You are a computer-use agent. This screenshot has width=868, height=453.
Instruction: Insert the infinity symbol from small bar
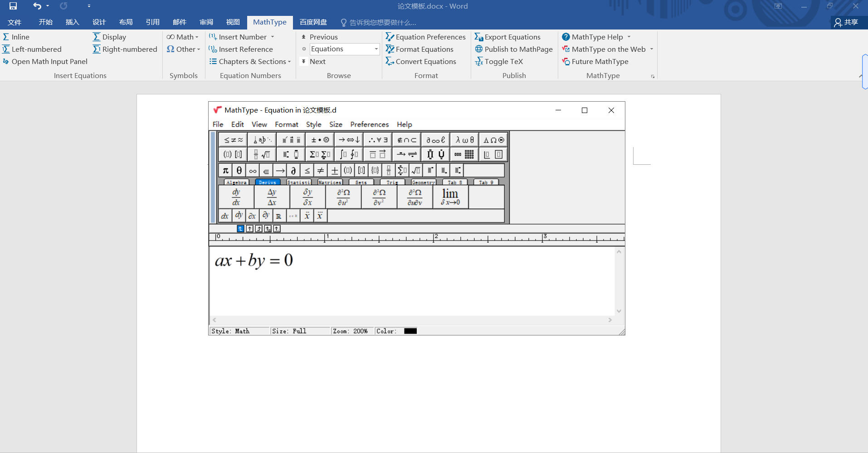pyautogui.click(x=253, y=171)
